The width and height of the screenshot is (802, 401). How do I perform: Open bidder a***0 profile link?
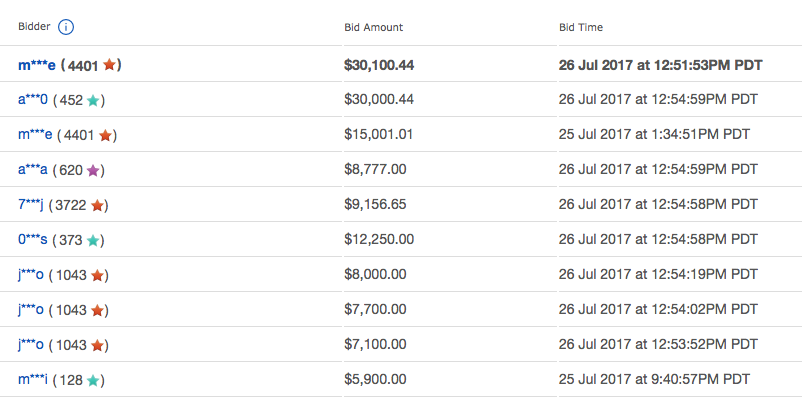click(x=33, y=100)
